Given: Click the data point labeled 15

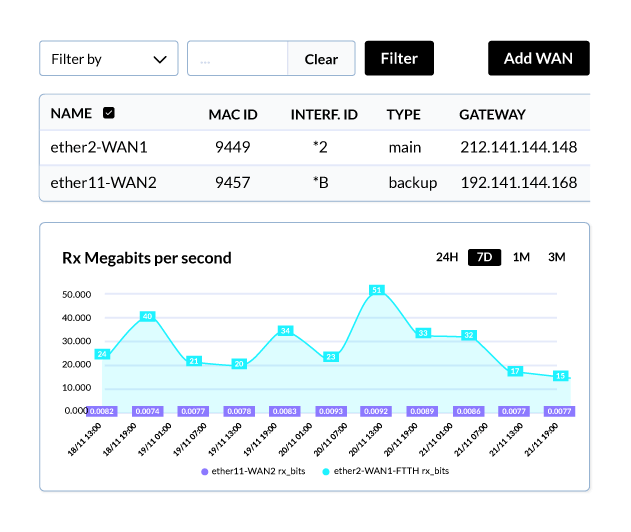Looking at the screenshot, I should [x=561, y=376].
